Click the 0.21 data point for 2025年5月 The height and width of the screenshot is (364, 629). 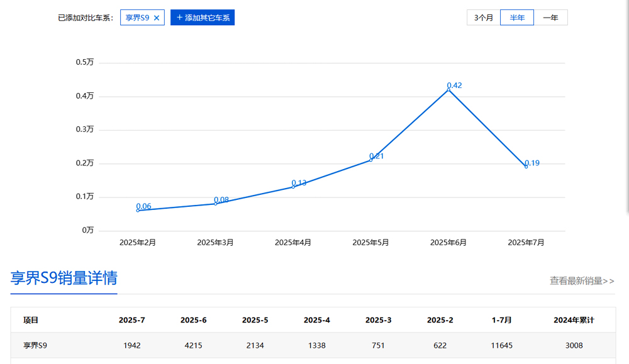(370, 160)
